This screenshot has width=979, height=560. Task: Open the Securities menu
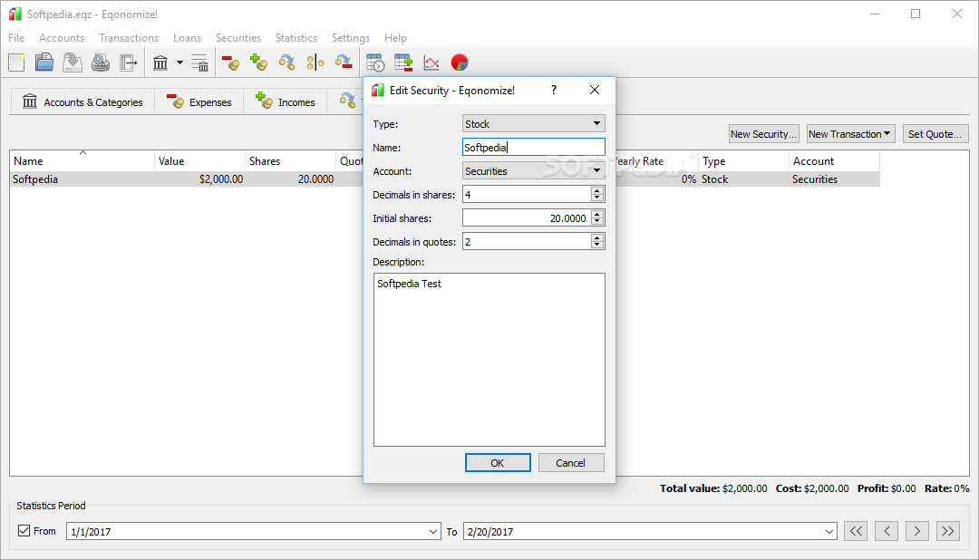(237, 38)
